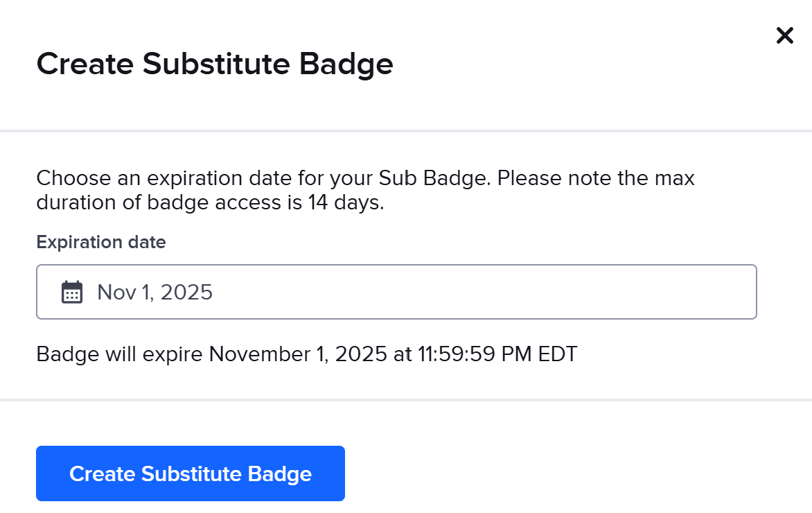Image resolution: width=812 pixels, height=513 pixels.
Task: Open the calendar icon date picker
Action: [72, 292]
